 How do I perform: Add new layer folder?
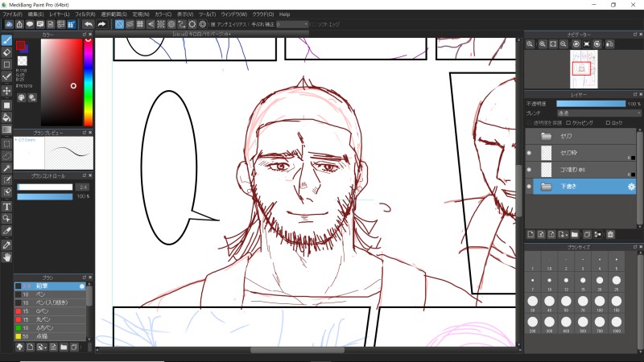(575, 234)
